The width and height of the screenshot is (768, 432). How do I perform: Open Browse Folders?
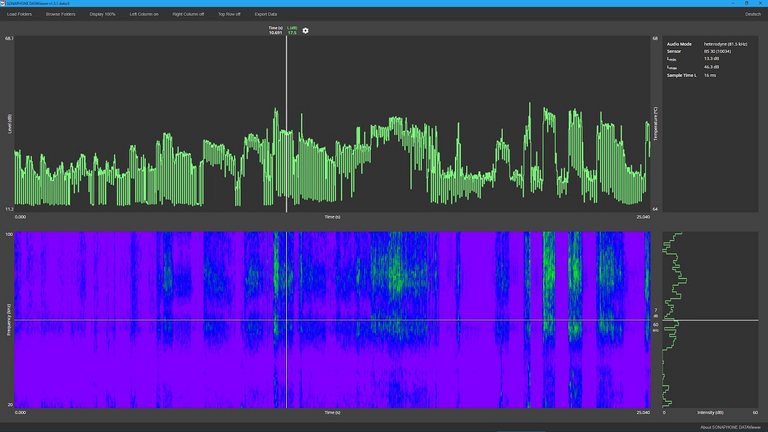[60, 14]
